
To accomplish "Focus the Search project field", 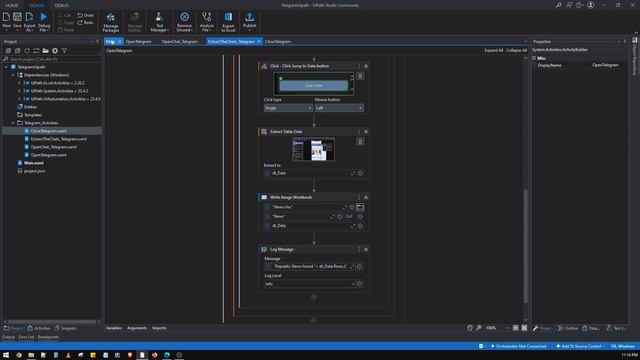I will (51, 59).
